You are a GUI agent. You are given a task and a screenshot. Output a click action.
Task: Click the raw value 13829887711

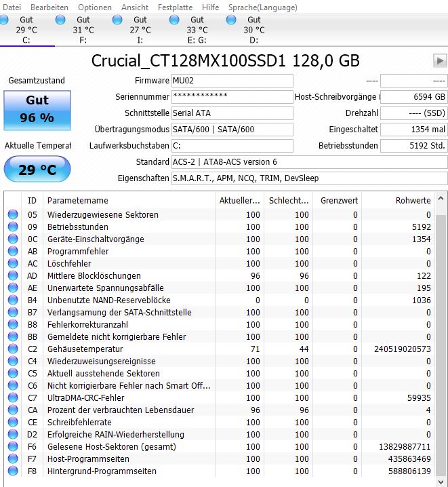(x=405, y=446)
